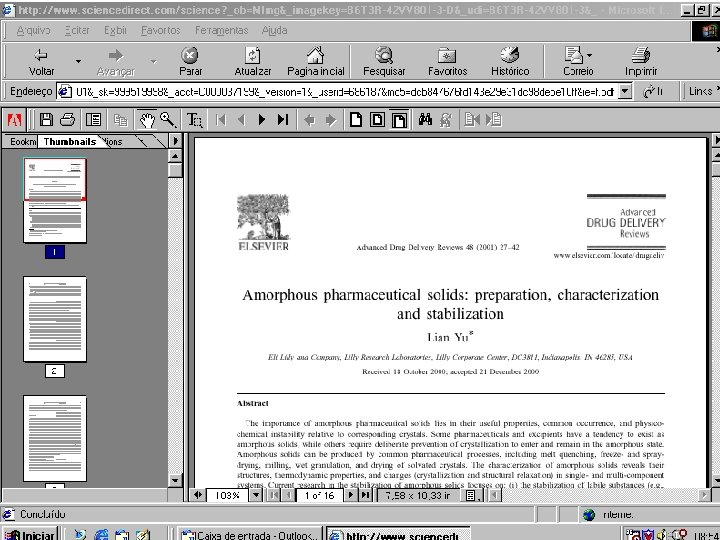Click the Search the web icon beside binoculars
This screenshot has height=540, width=720.
[445, 120]
